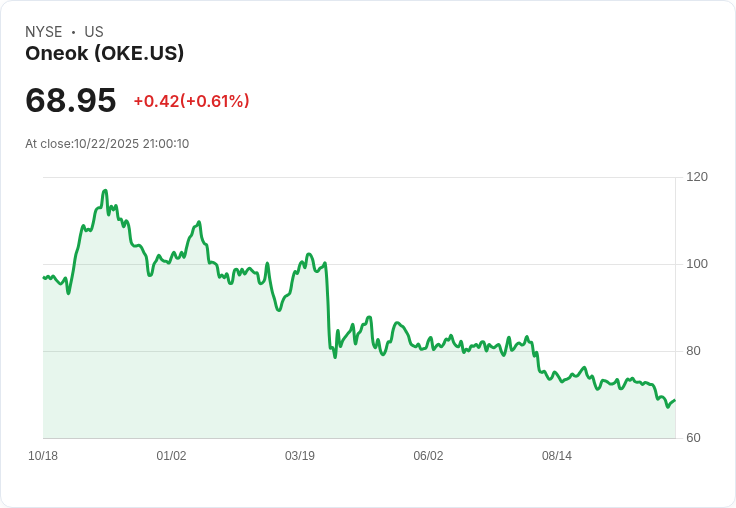Select the 01/02 date axis marker

coord(171,456)
